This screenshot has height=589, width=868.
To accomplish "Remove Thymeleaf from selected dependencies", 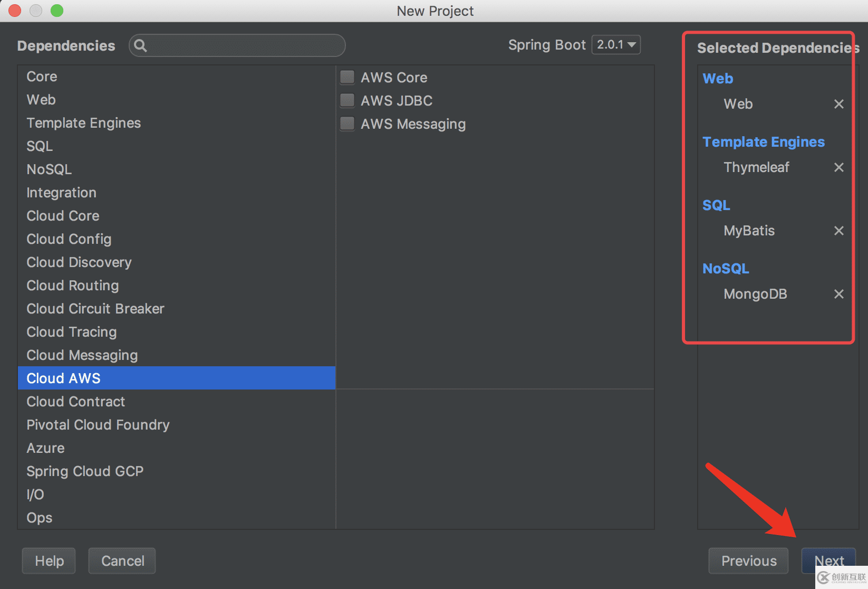I will [838, 167].
